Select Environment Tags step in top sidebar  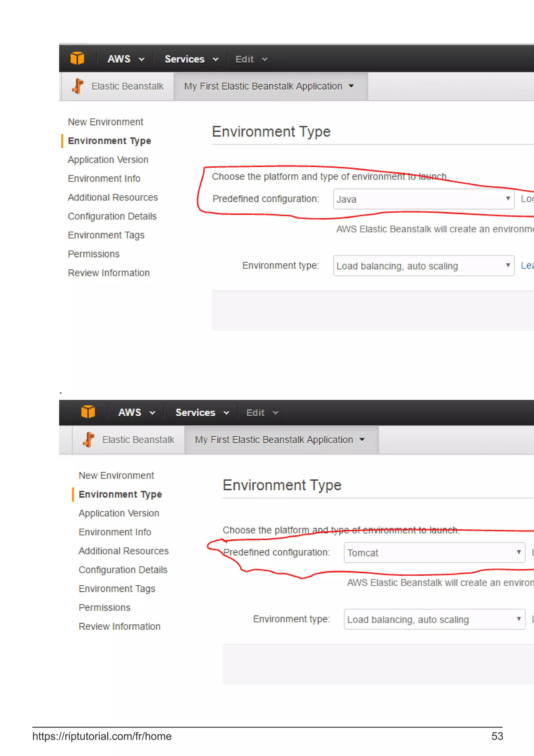(x=106, y=235)
